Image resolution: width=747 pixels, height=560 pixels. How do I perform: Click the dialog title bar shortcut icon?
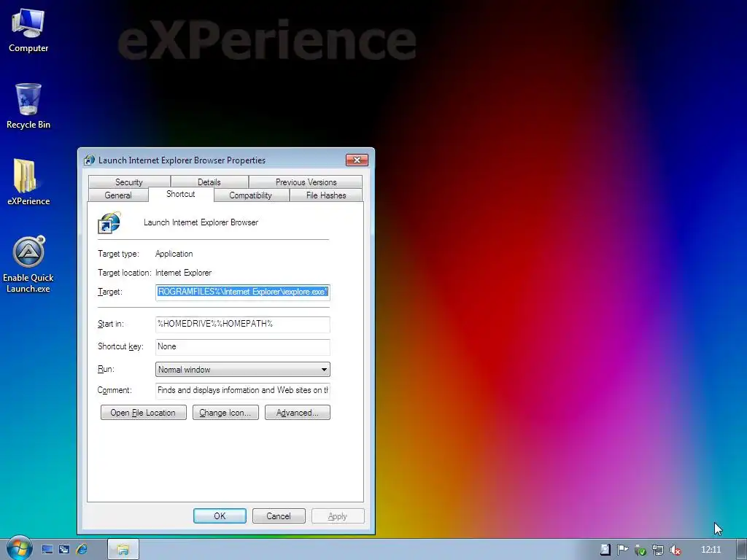89,160
